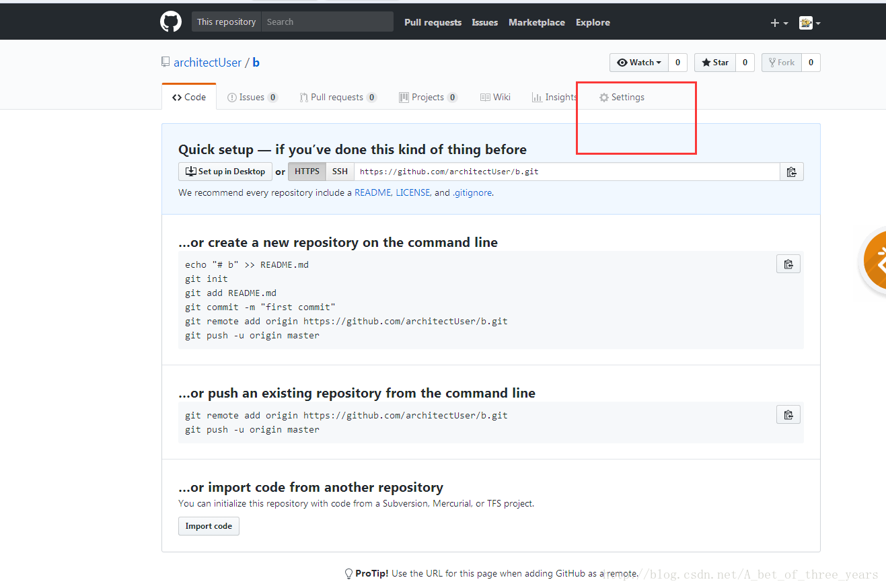Open Explore in the top navigation
This screenshot has height=588, width=886.
pos(593,22)
